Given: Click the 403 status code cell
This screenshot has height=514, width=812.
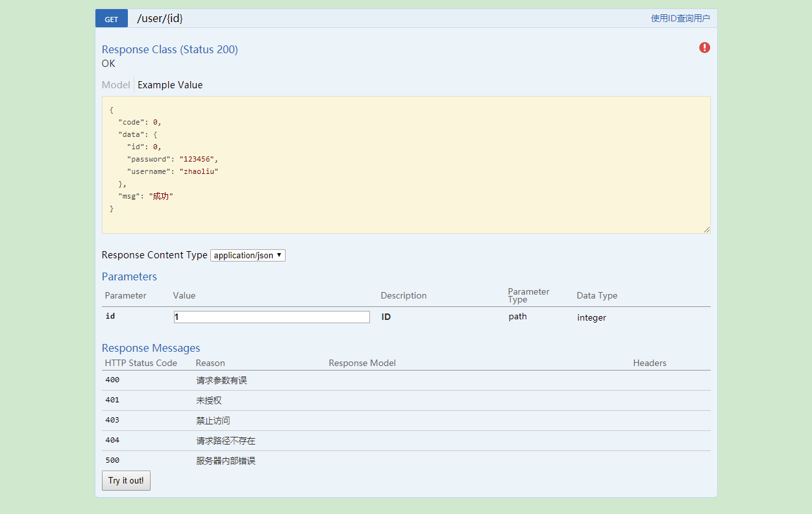Looking at the screenshot, I should click(112, 420).
